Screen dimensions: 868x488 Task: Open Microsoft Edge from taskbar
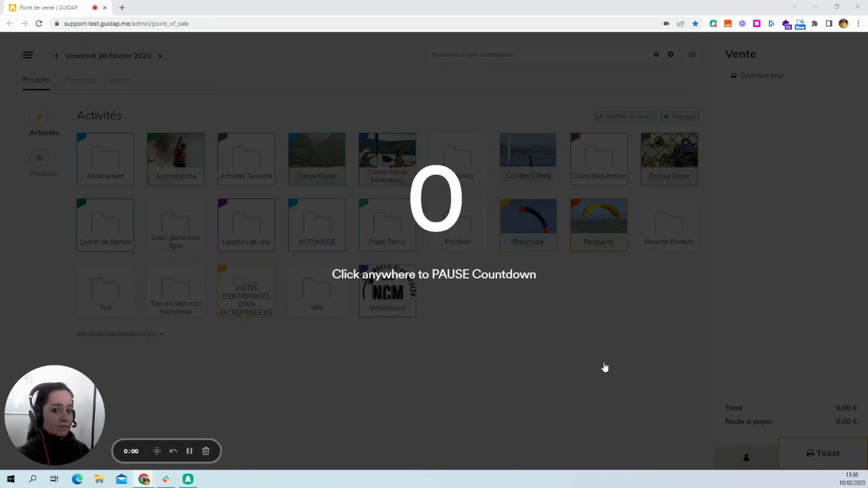[77, 479]
